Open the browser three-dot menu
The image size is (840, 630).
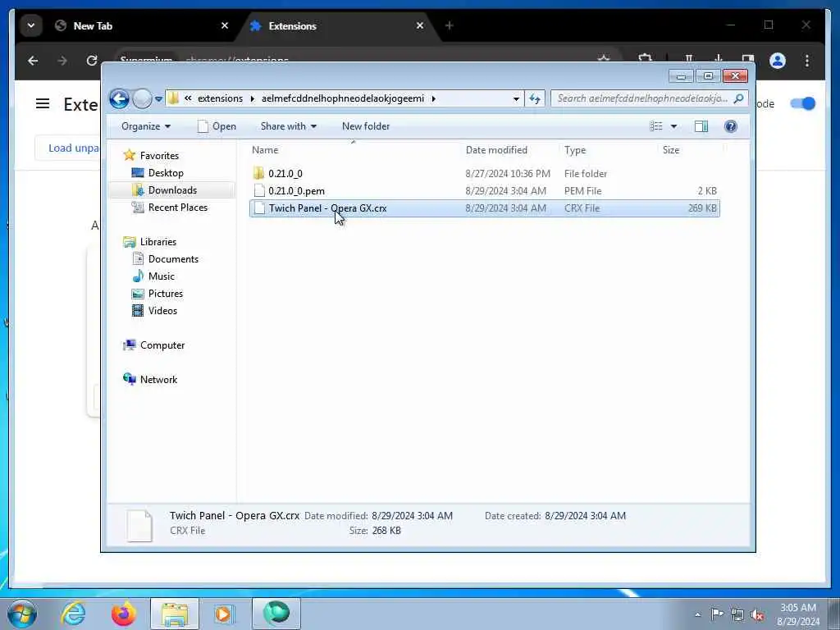pyautogui.click(x=807, y=61)
